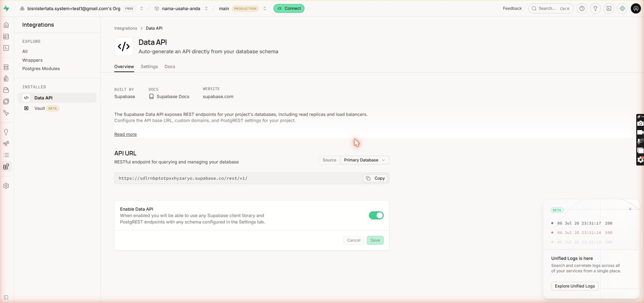Toggle the Enable Data API switch
The height and width of the screenshot is (303, 644).
(x=376, y=215)
